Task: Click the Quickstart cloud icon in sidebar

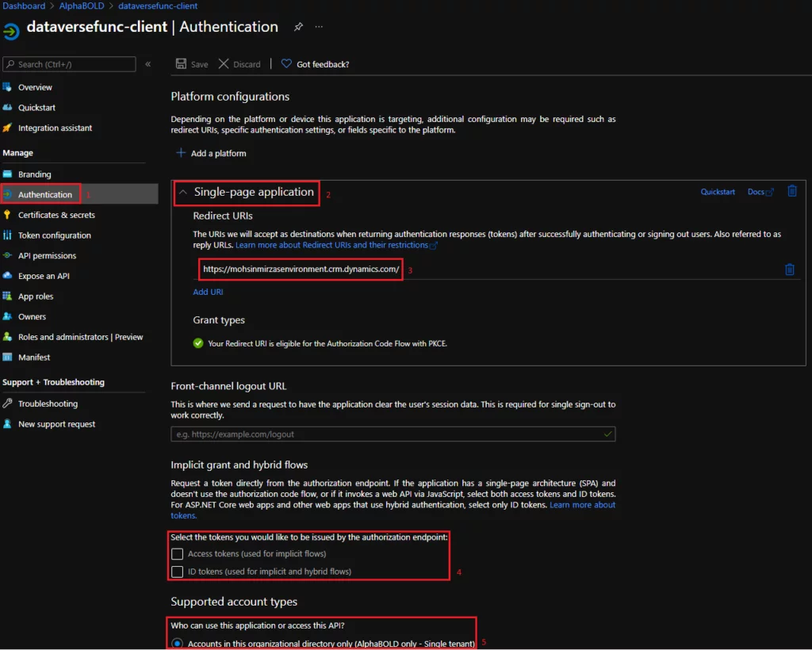Action: [x=7, y=107]
